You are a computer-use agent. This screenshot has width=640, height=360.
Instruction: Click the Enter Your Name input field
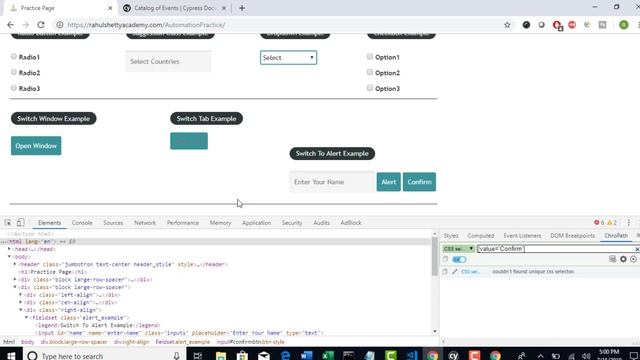[331, 182]
